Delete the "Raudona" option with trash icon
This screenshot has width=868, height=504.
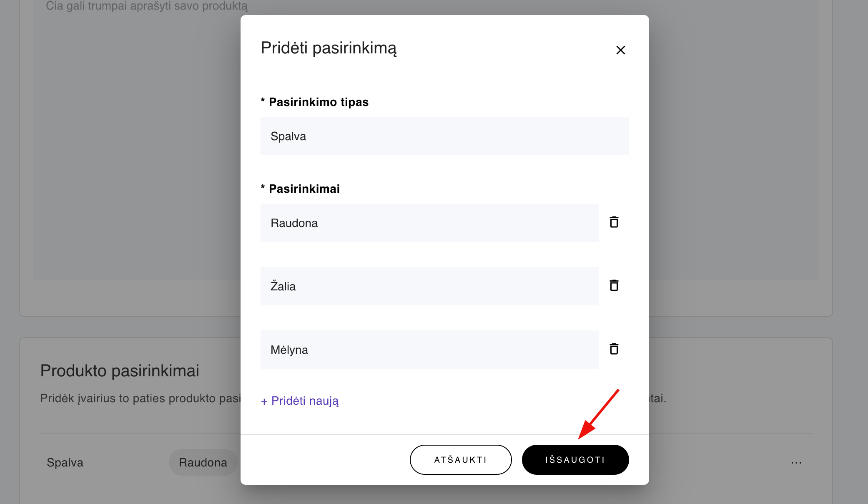click(614, 222)
